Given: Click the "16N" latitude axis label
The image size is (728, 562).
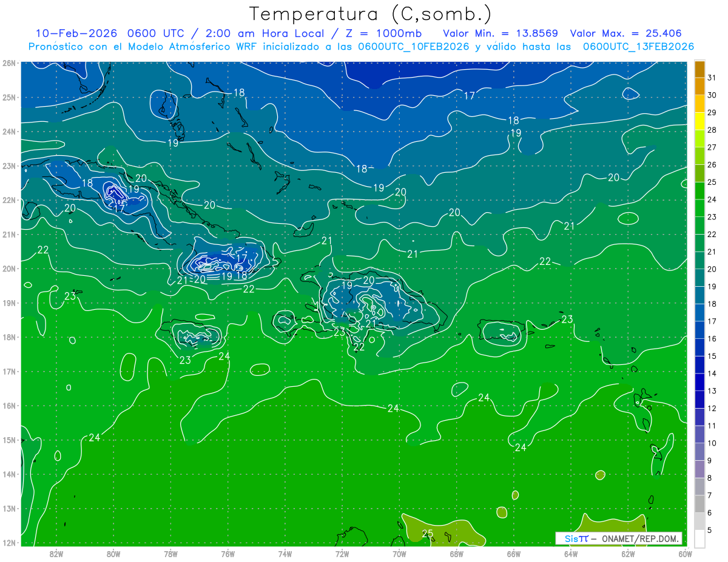Looking at the screenshot, I should tap(9, 406).
